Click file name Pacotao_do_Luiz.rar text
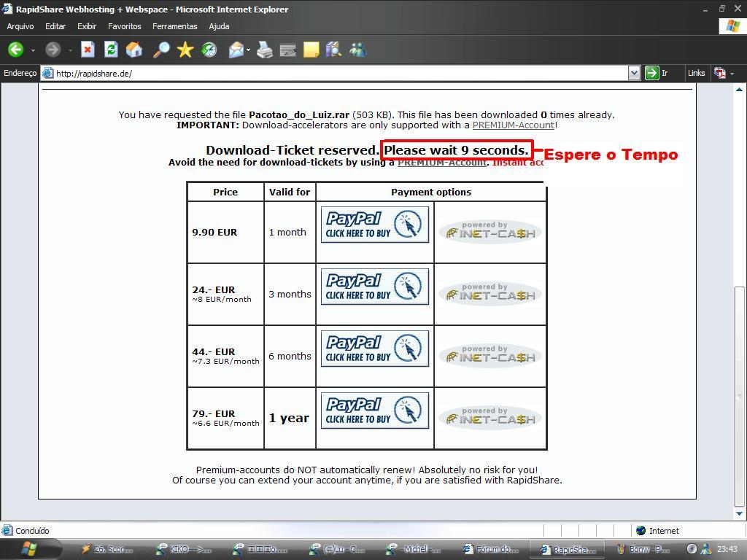Screen dimensions: 747x560 (x=298, y=114)
